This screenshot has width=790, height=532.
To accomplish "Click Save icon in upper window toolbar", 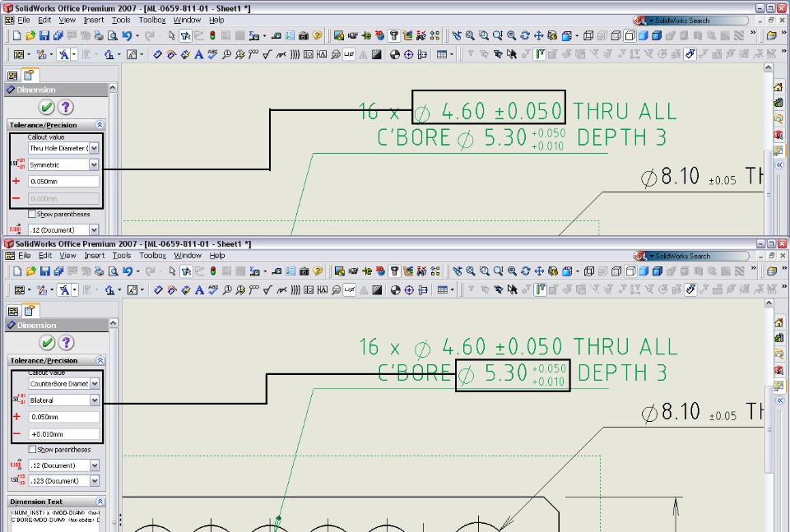I will [44, 35].
